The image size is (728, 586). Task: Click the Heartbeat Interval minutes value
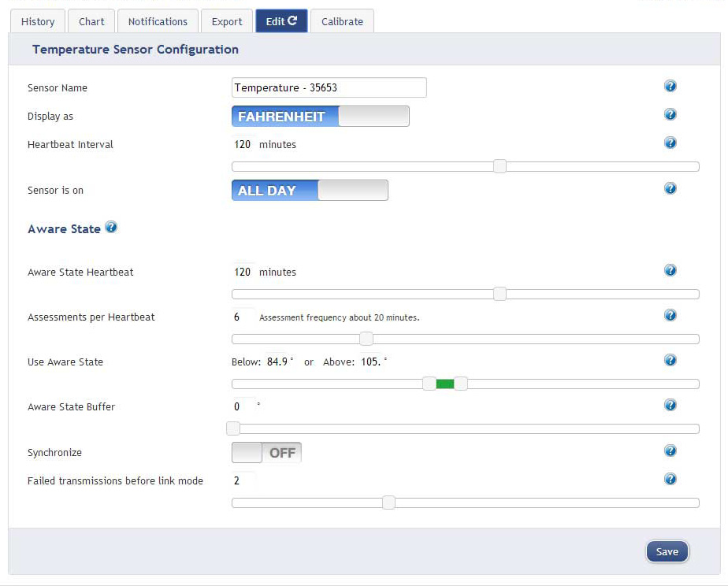point(243,144)
